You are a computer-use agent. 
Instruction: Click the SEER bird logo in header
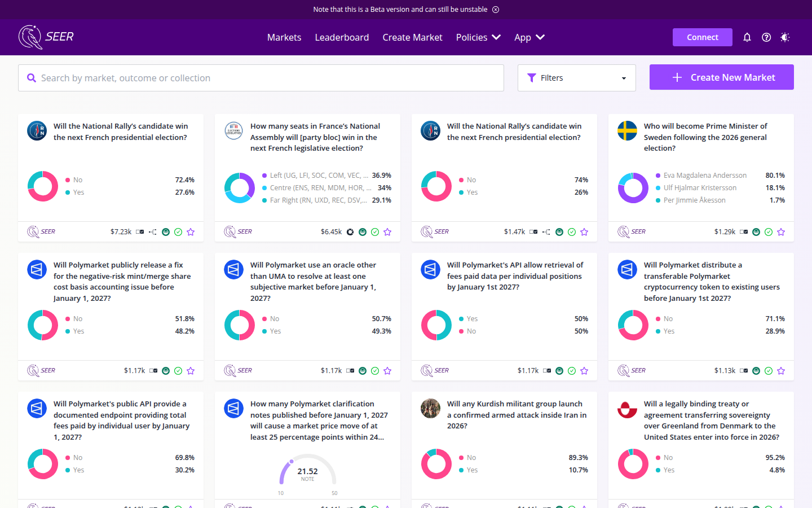click(46, 37)
